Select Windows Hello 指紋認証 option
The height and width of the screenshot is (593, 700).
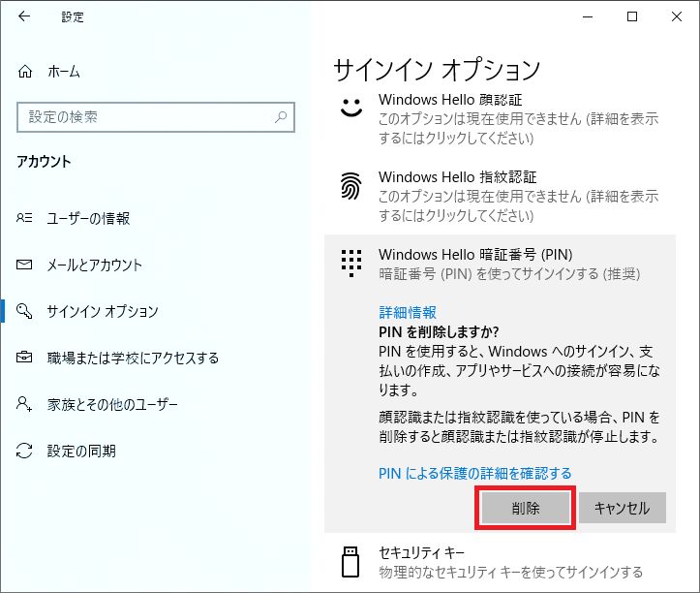500,196
